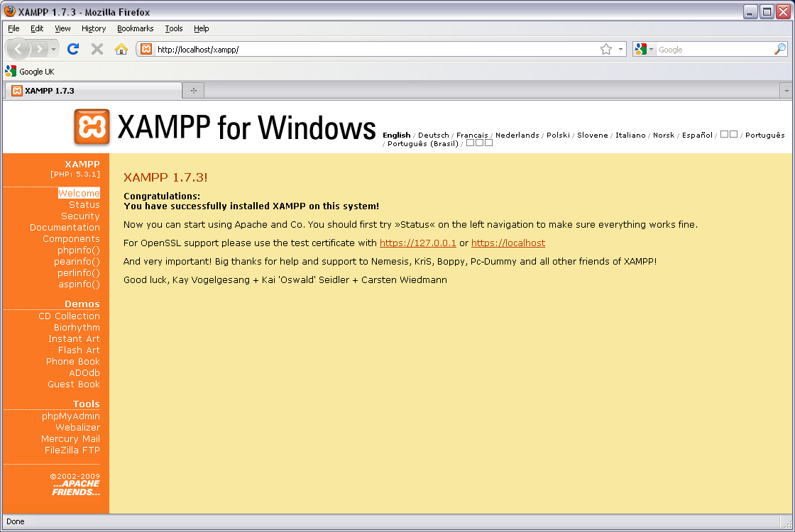Select the Status link in sidebar
795x532 pixels.
84,205
